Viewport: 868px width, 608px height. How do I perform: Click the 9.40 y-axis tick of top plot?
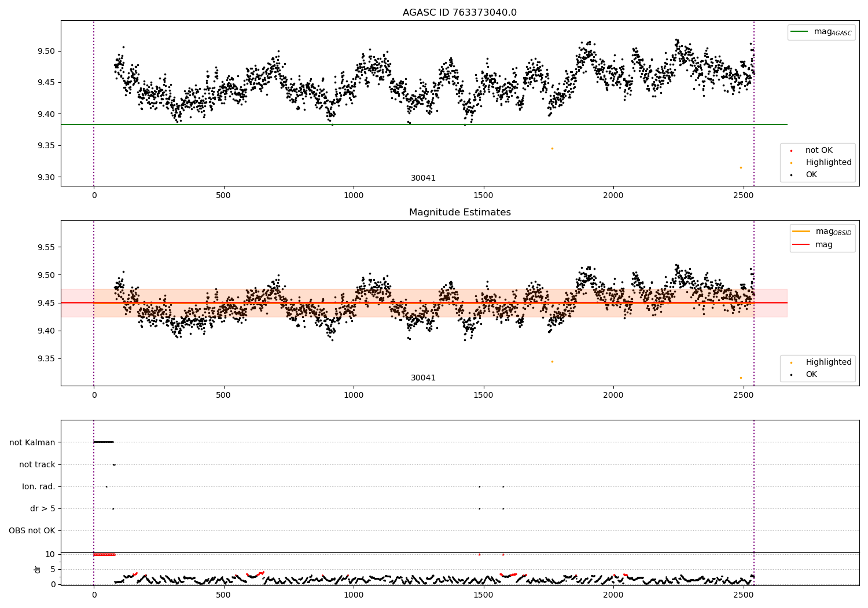click(46, 114)
